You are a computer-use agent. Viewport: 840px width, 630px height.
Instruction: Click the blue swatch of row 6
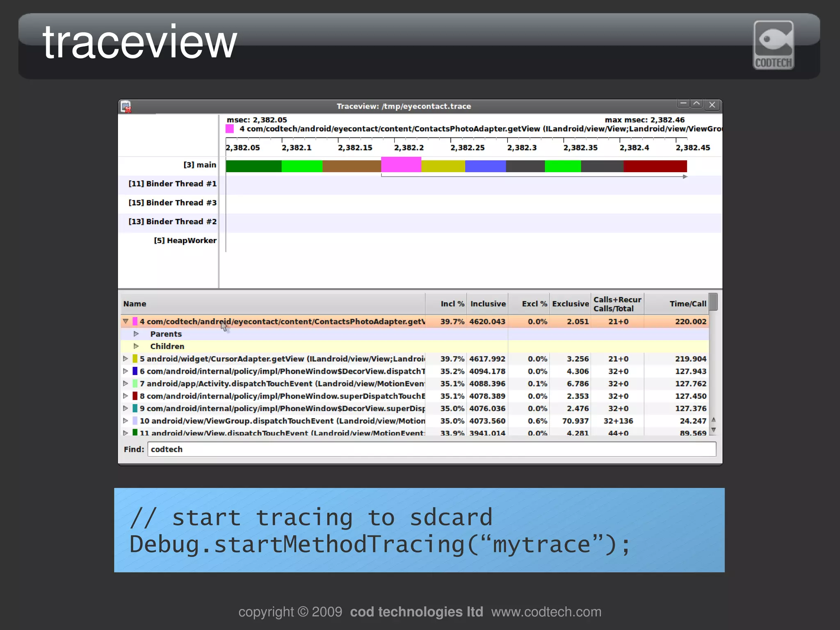[135, 371]
